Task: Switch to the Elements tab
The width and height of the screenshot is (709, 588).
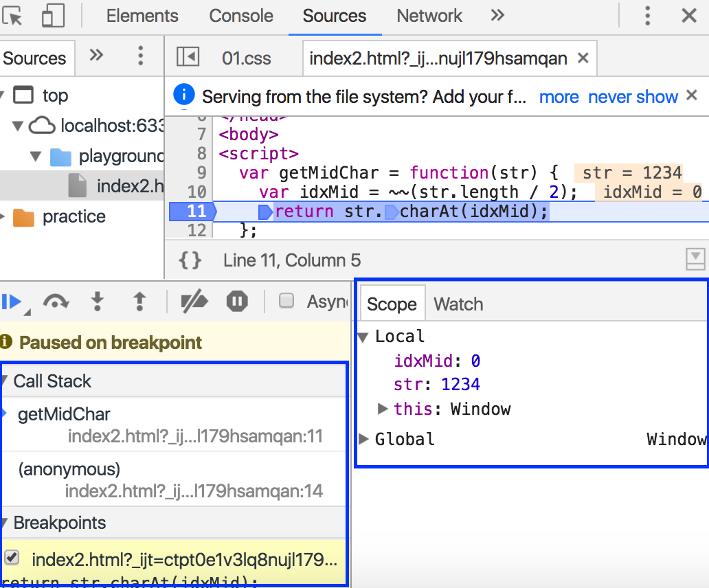Action: tap(142, 16)
